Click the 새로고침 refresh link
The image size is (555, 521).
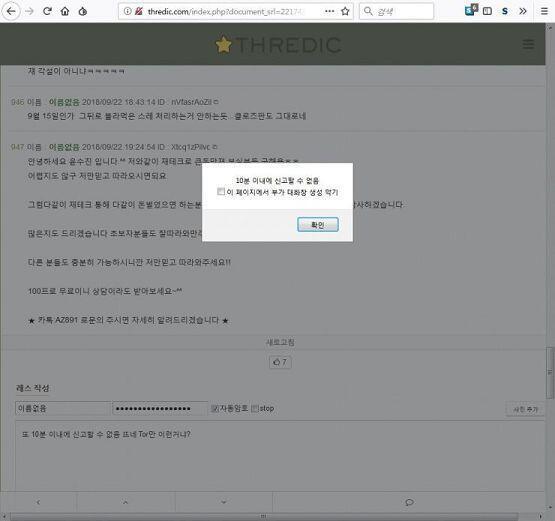[x=280, y=342]
